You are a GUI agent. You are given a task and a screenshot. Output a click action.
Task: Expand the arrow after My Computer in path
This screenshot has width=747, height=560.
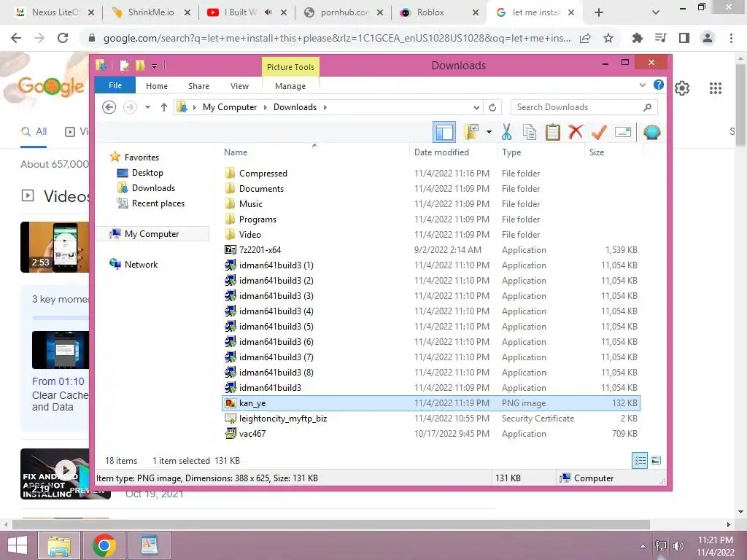(266, 107)
